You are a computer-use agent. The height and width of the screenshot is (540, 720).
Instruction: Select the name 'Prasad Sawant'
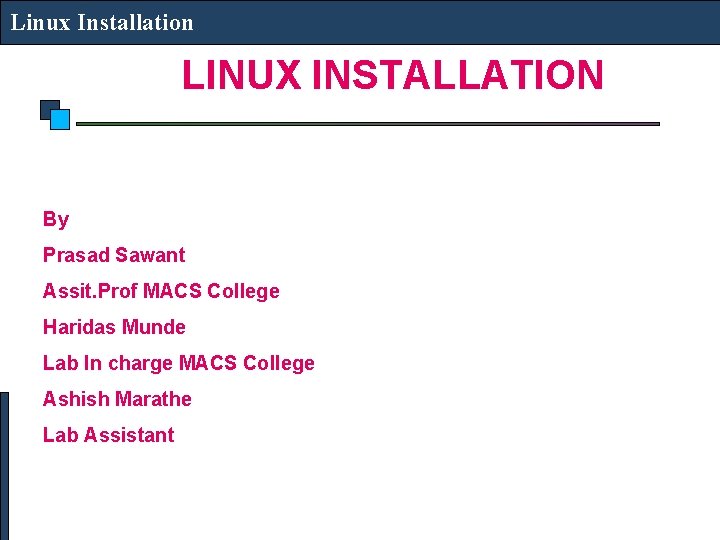tap(114, 255)
